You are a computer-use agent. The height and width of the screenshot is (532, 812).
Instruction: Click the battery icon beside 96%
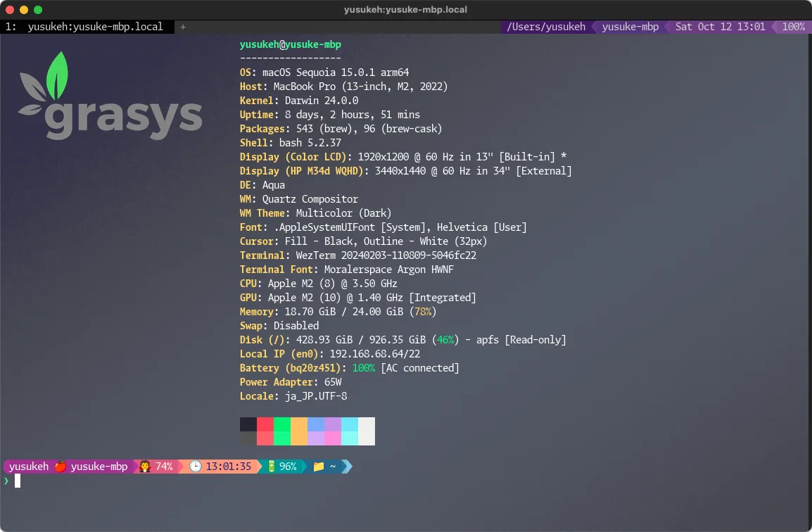coord(272,467)
